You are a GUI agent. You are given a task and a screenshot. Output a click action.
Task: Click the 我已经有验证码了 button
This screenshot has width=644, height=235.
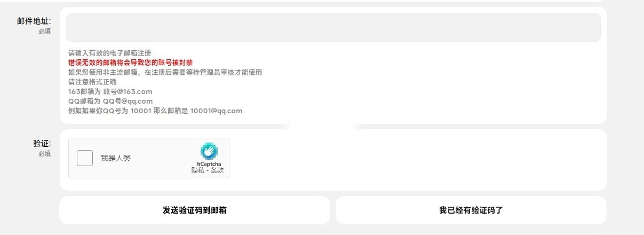tap(471, 210)
